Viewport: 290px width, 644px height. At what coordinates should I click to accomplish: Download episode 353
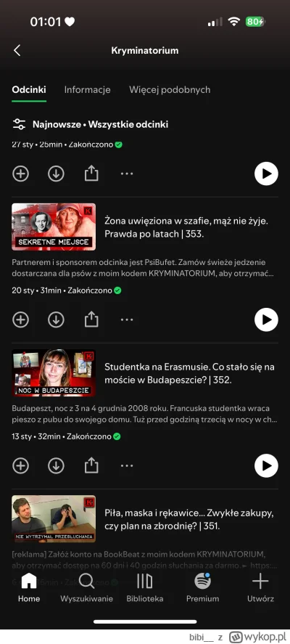[x=57, y=319]
